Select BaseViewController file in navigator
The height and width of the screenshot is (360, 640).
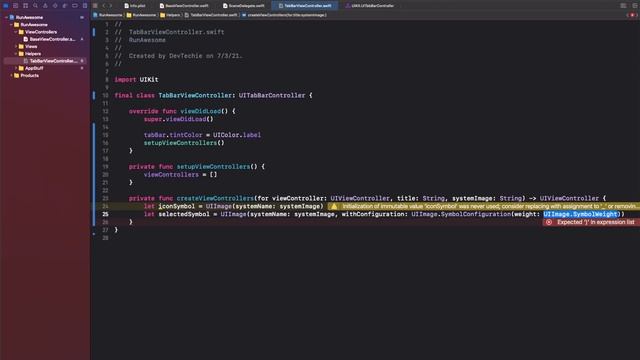click(x=49, y=39)
